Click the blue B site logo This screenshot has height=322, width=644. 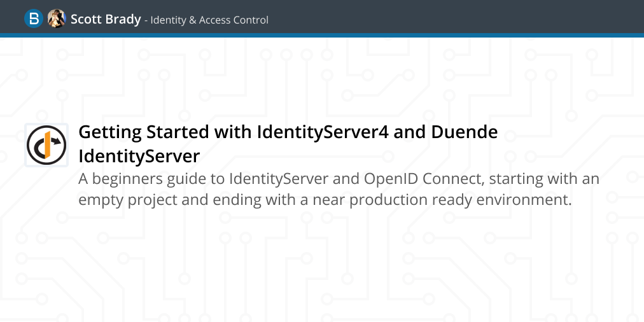pos(34,19)
